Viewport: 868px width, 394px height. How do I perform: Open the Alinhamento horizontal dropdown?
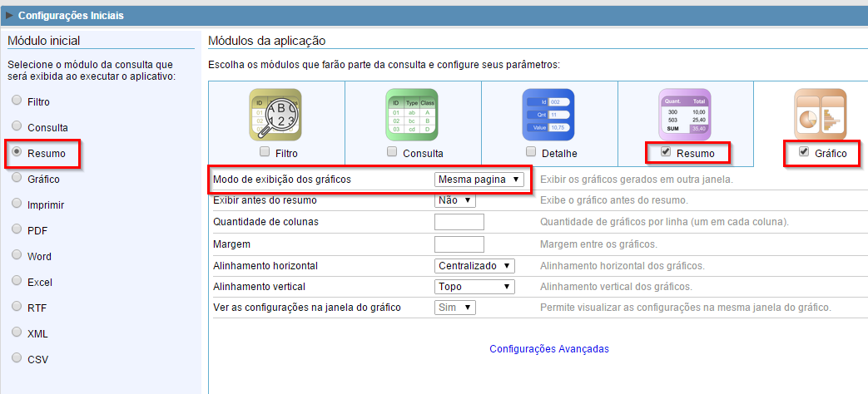474,266
